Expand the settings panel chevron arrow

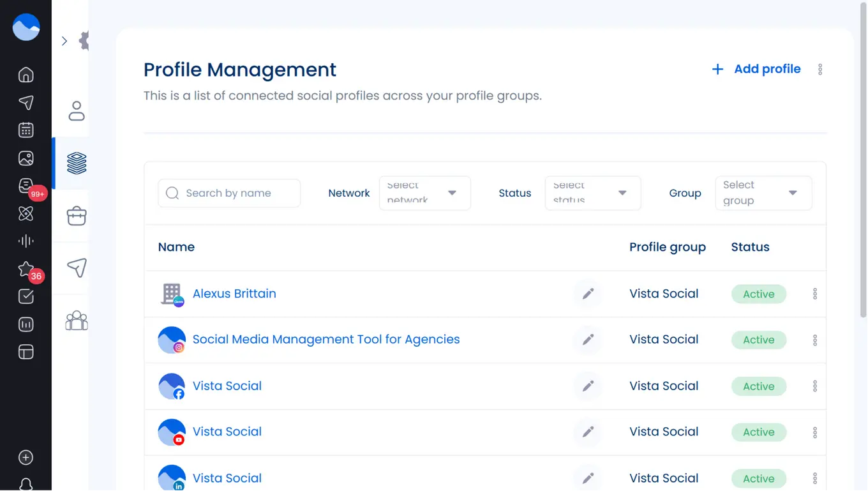(64, 41)
